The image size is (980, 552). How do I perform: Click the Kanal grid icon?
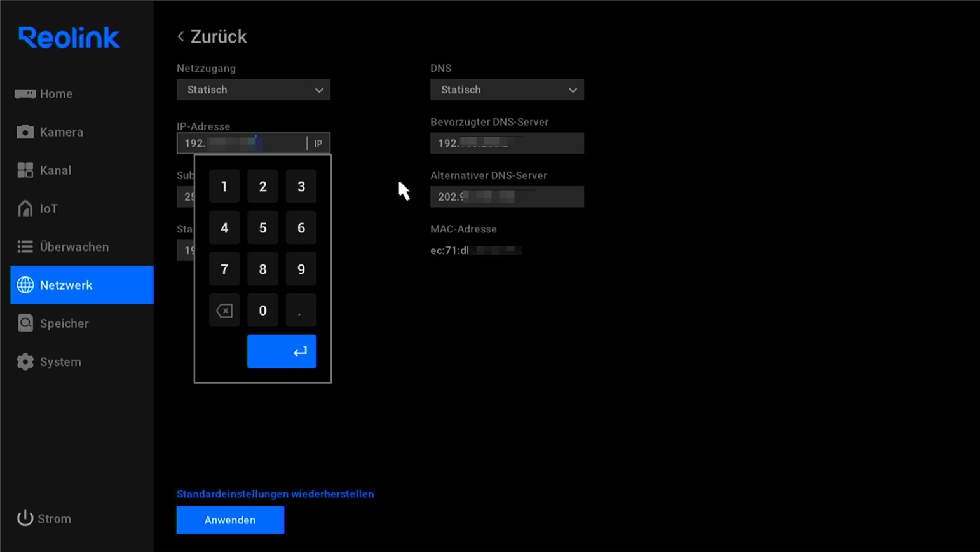click(25, 170)
